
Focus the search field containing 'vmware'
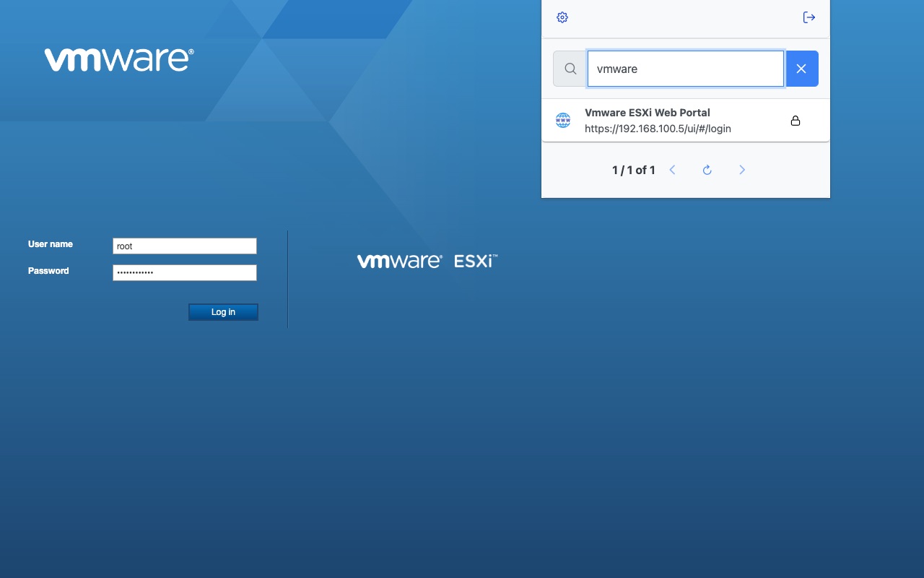[686, 69]
